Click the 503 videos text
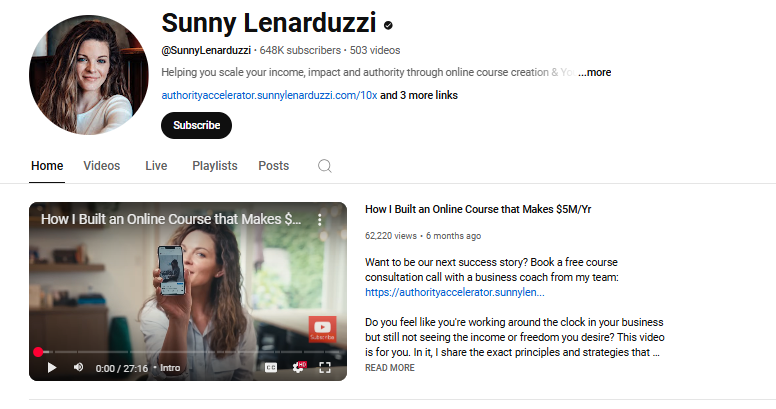 tap(375, 51)
